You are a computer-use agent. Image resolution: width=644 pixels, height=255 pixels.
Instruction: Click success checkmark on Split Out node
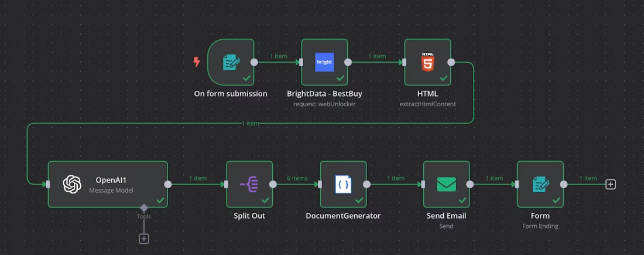point(265,200)
